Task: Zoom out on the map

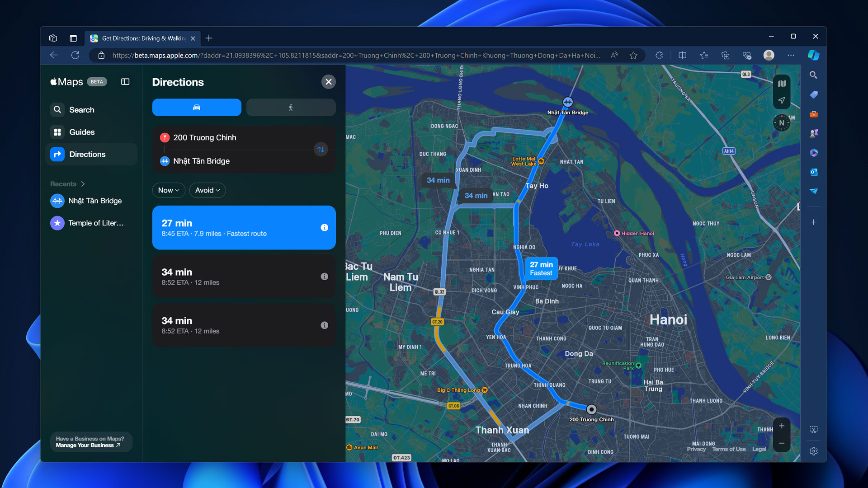Action: 782,443
